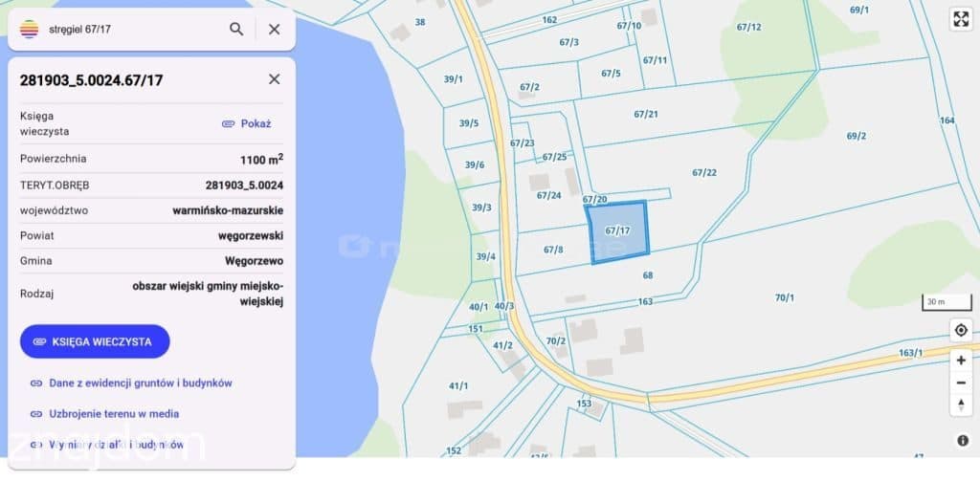Select parcel 67/5 on the map

pos(611,73)
